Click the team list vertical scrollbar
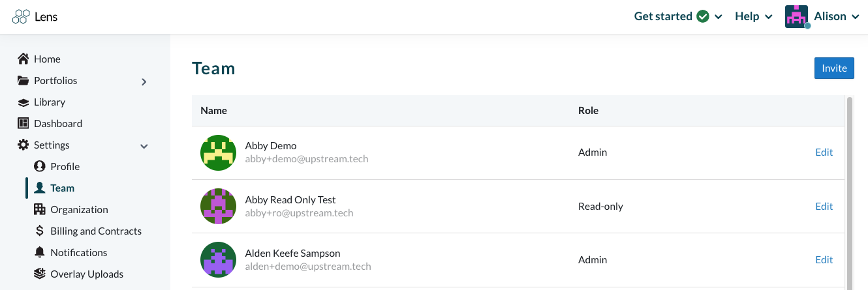The width and height of the screenshot is (868, 290). 849,192
